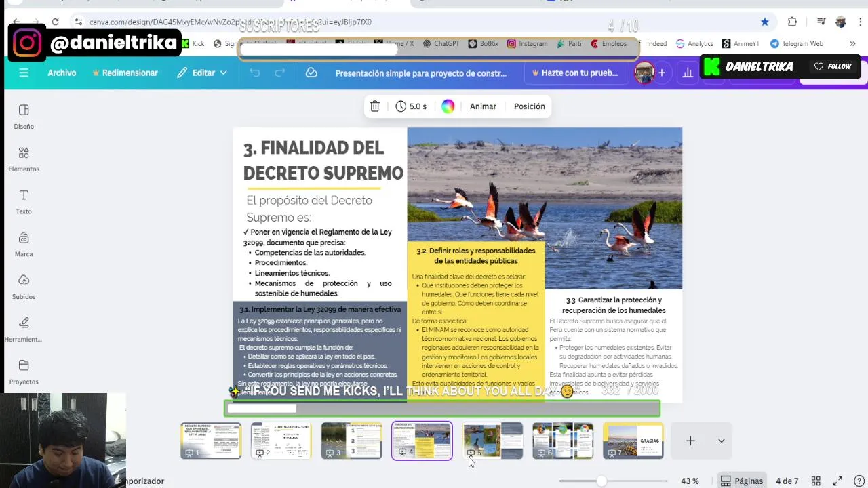Select page 2 thumbnail

(x=281, y=441)
